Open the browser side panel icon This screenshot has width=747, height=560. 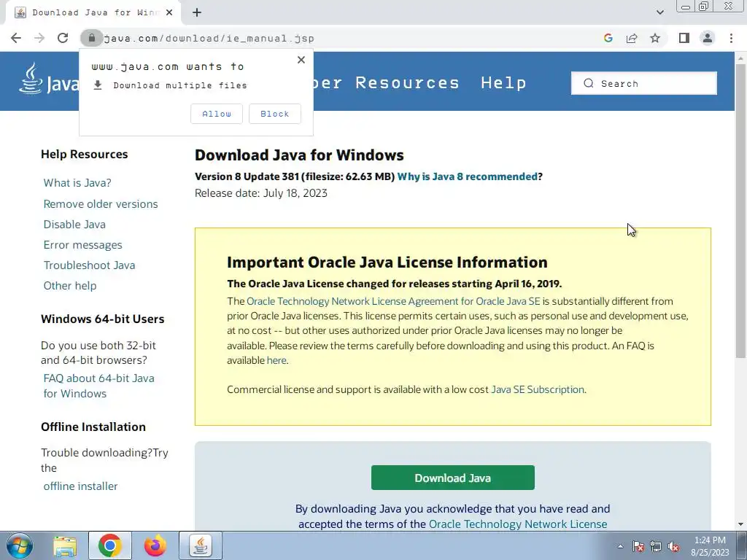pos(684,38)
